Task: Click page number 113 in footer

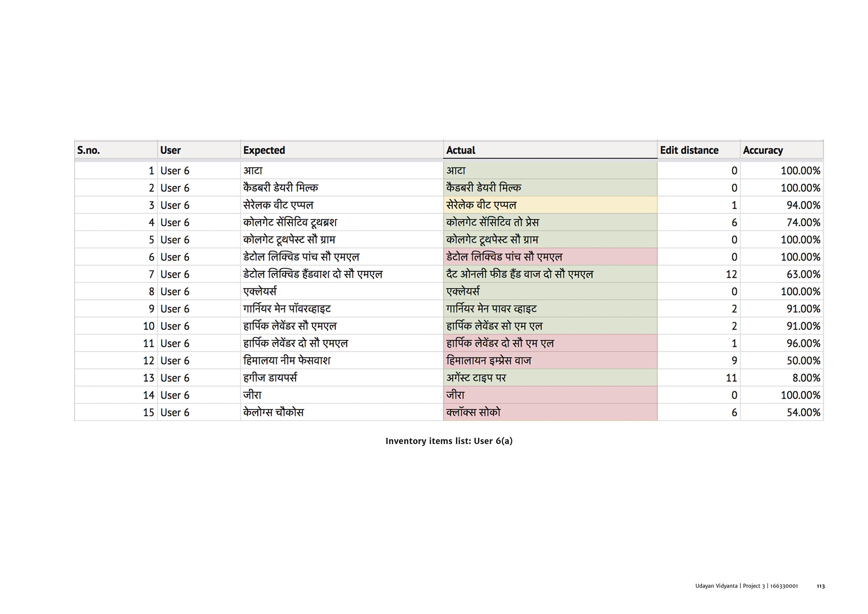Action: tap(820, 586)
